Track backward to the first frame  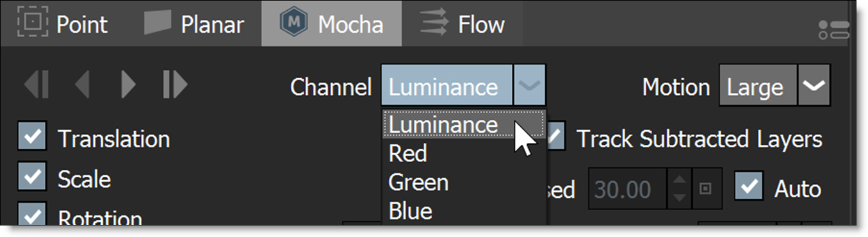click(37, 85)
